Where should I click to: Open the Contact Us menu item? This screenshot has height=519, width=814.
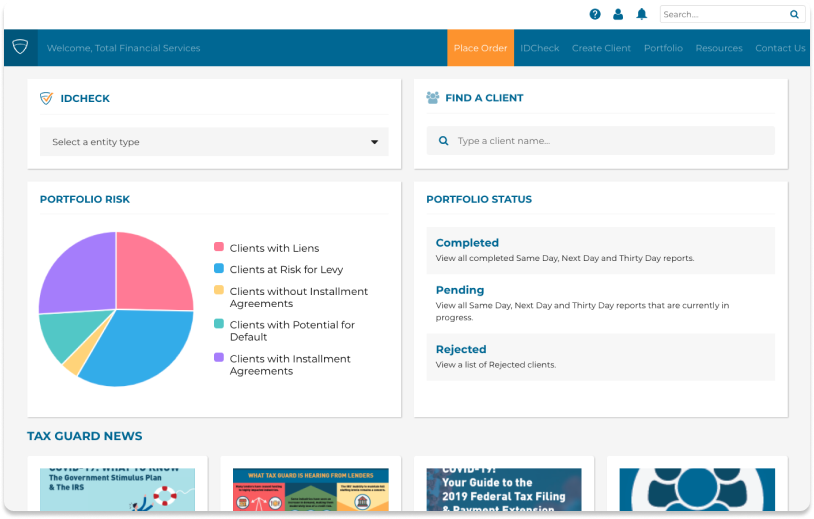[x=780, y=48]
